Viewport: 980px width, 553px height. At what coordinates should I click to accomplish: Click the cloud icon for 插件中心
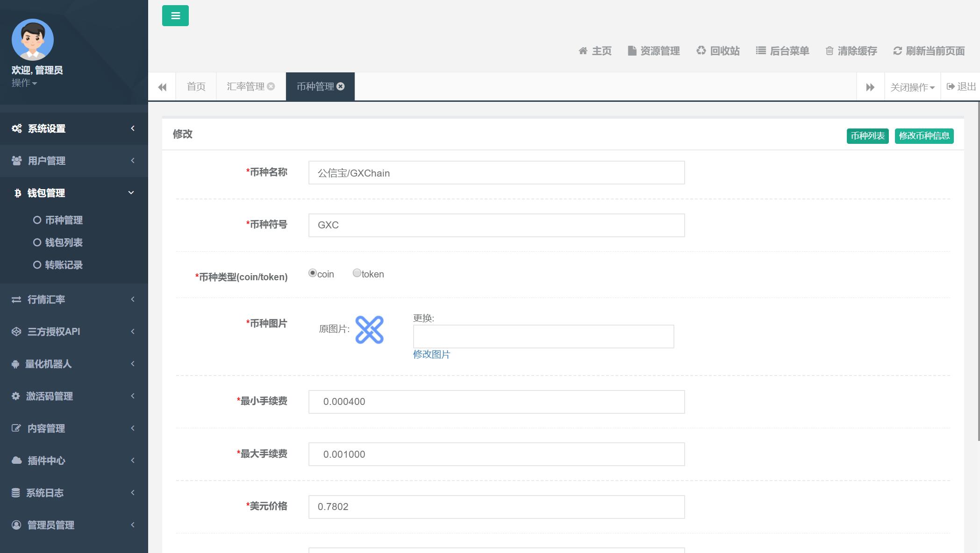coord(17,461)
